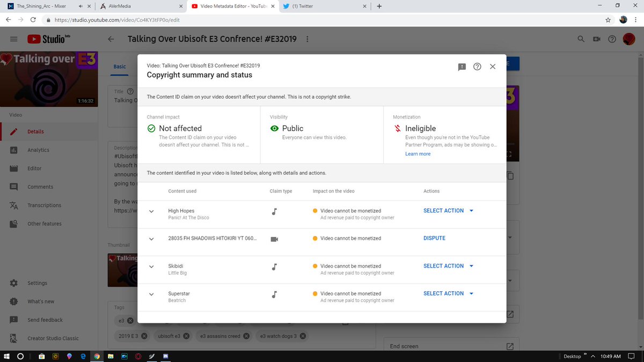Click the green Public visibility eye icon
644x362 pixels.
click(x=275, y=129)
